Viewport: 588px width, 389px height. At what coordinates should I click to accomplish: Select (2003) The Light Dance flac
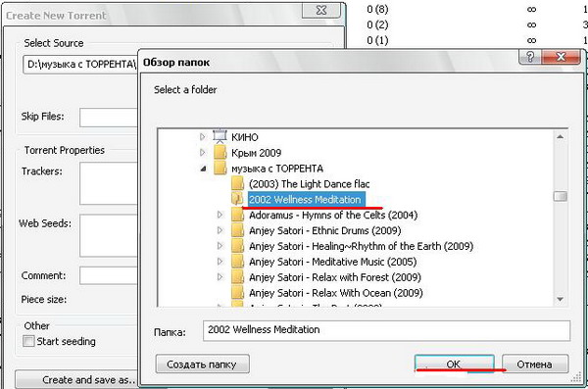click(x=309, y=184)
